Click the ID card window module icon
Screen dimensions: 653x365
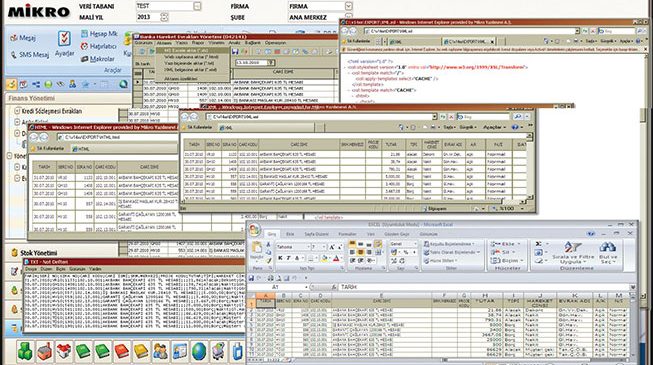(180, 351)
